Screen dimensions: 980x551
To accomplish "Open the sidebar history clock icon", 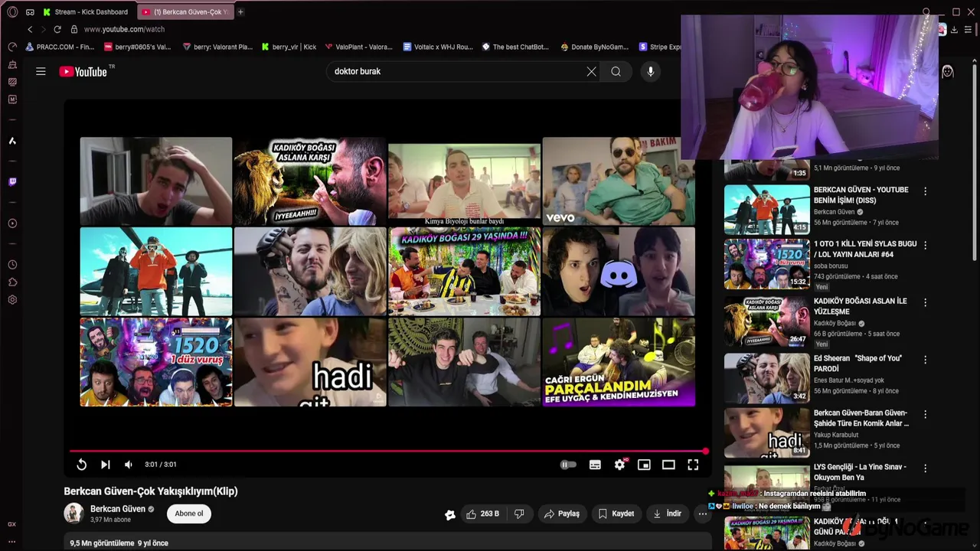I will pyautogui.click(x=12, y=265).
